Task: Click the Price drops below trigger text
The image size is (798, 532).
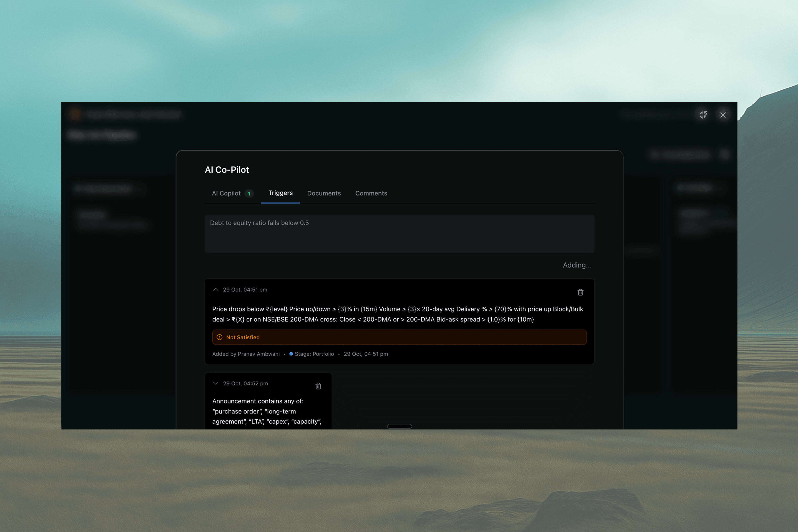Action: tap(397, 314)
